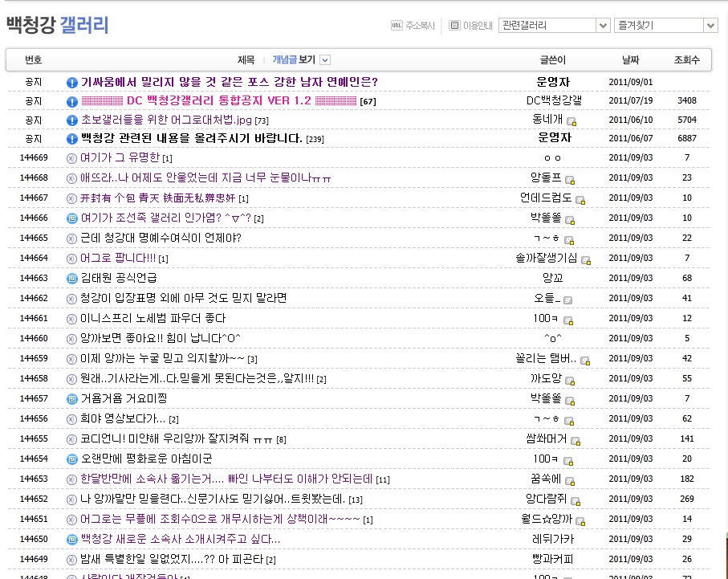Screen dimensions: 728x579
Task: Open 초보갤러들을 위한 어그로대처법.jpg post
Action: click(166, 120)
